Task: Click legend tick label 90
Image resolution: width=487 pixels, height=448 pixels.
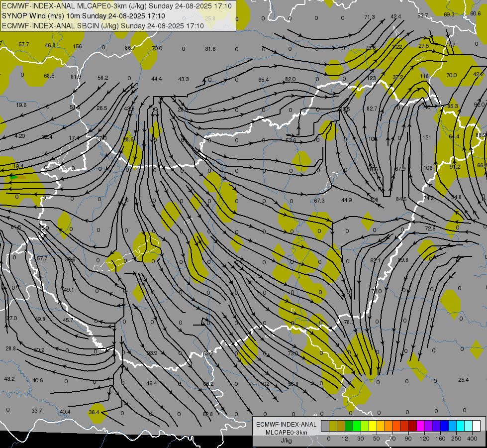Action: [x=408, y=439]
